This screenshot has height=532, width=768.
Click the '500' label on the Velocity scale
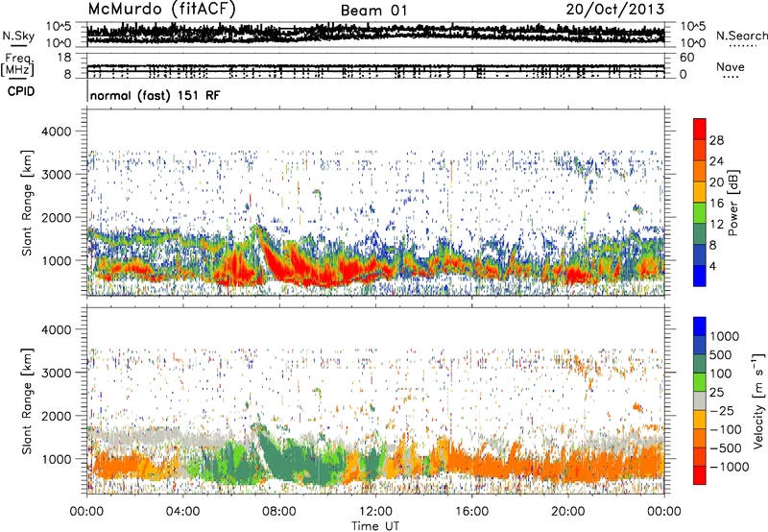tap(721, 354)
